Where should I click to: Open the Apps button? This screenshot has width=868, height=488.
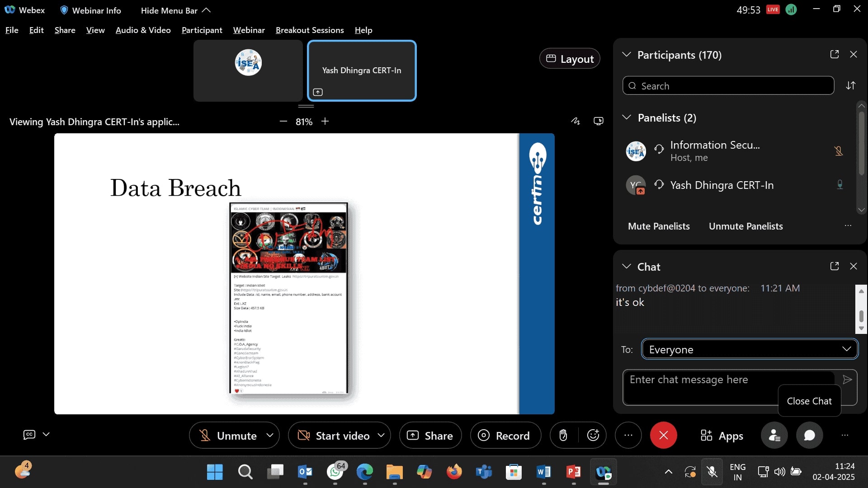722,436
